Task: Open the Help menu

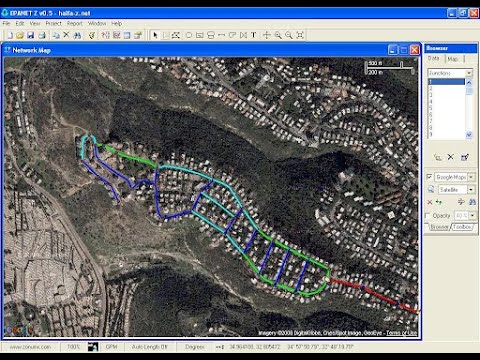Action: click(x=116, y=23)
